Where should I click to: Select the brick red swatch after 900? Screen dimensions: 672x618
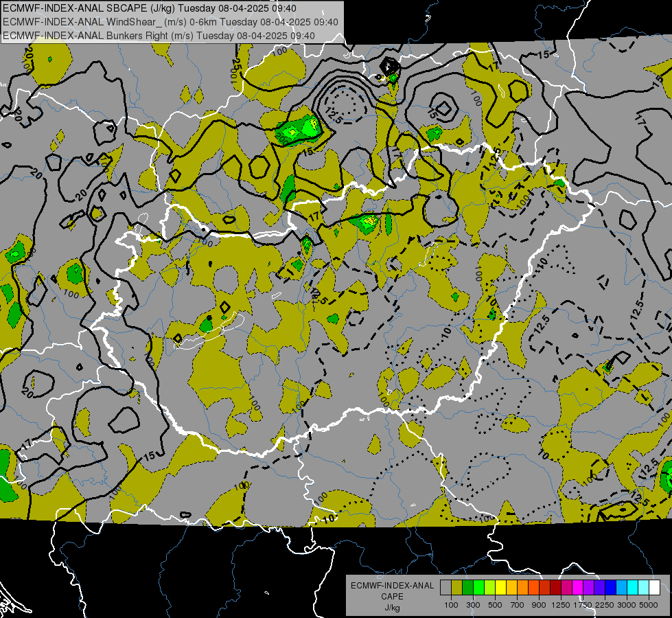[545, 587]
